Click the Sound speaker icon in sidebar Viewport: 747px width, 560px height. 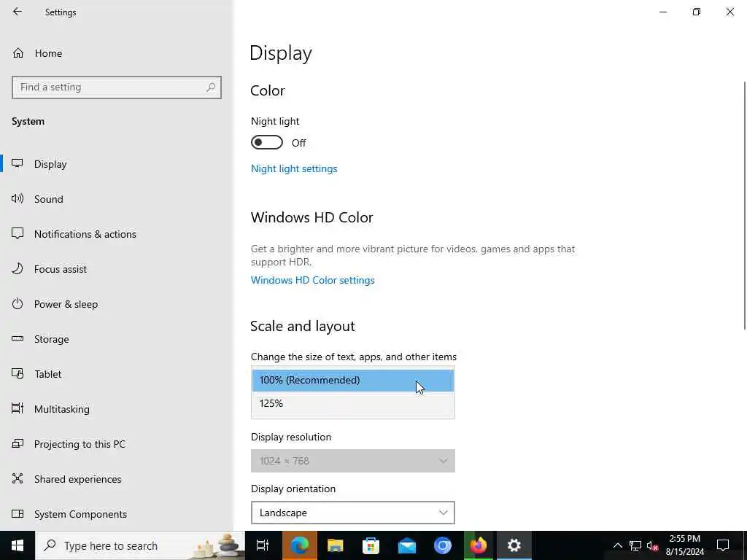pyautogui.click(x=18, y=198)
